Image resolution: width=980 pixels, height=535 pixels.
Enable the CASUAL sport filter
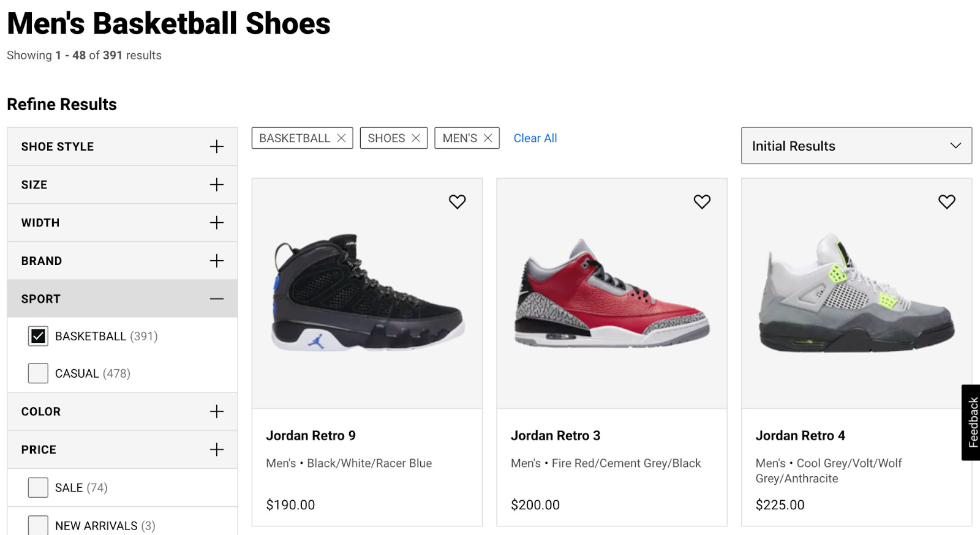[x=37, y=373]
